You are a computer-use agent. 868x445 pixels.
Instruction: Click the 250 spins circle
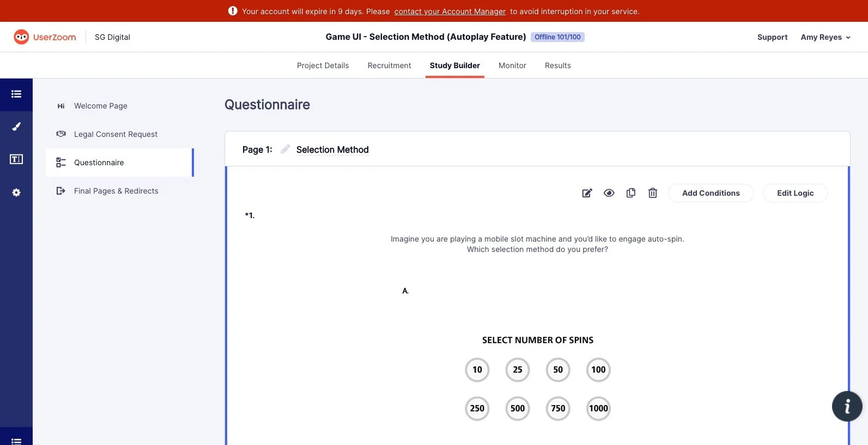pyautogui.click(x=477, y=408)
